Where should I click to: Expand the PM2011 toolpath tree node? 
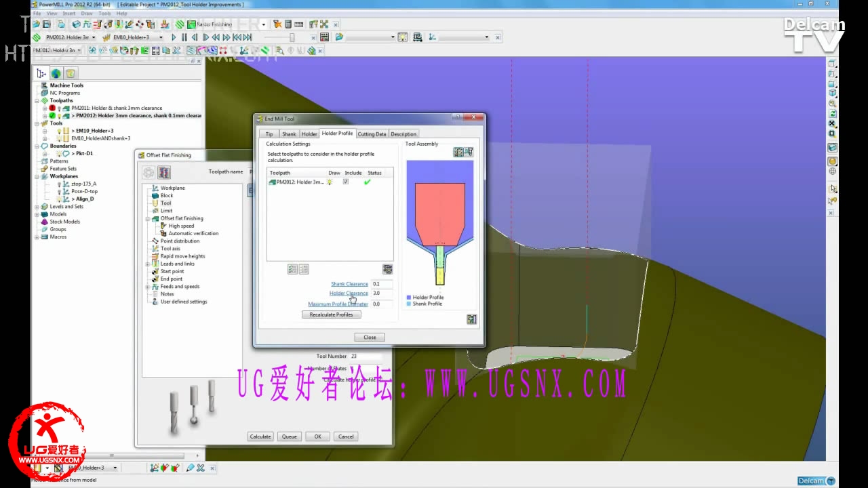point(45,108)
